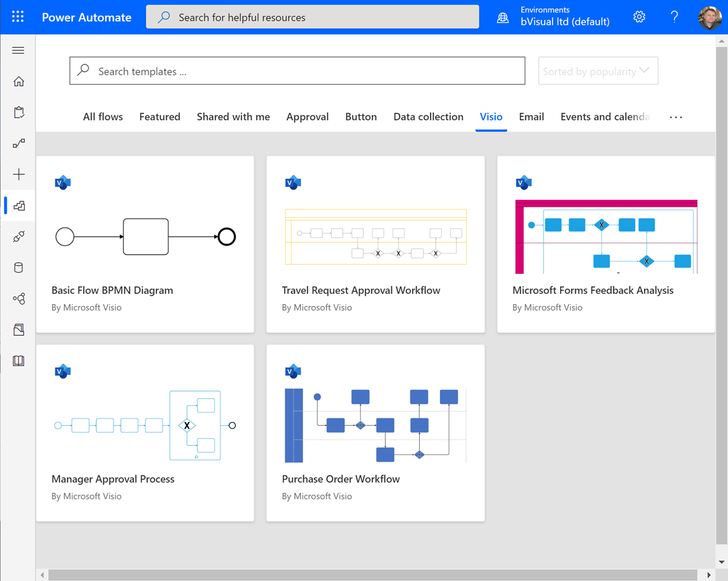
Task: Collapse navigation with the hamburger menu
Action: tap(18, 50)
